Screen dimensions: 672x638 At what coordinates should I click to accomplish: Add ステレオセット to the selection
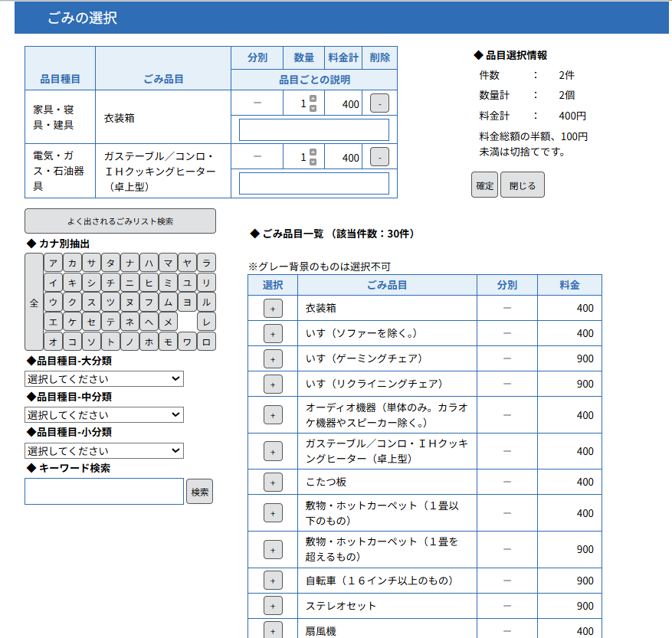(272, 606)
